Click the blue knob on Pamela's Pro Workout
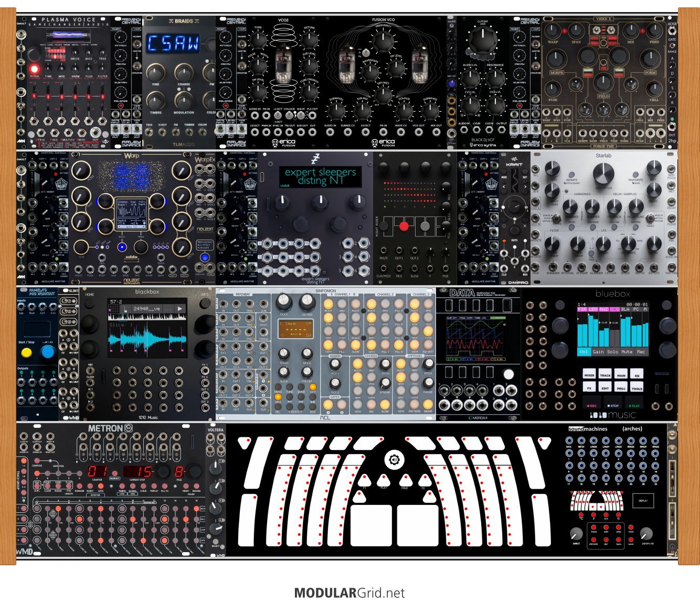This screenshot has height=604, width=700. point(48,352)
